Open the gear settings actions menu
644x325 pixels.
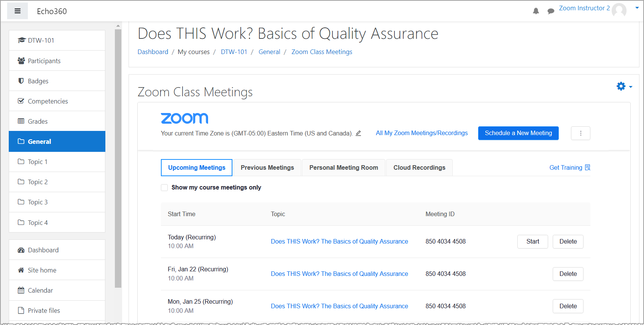[624, 86]
